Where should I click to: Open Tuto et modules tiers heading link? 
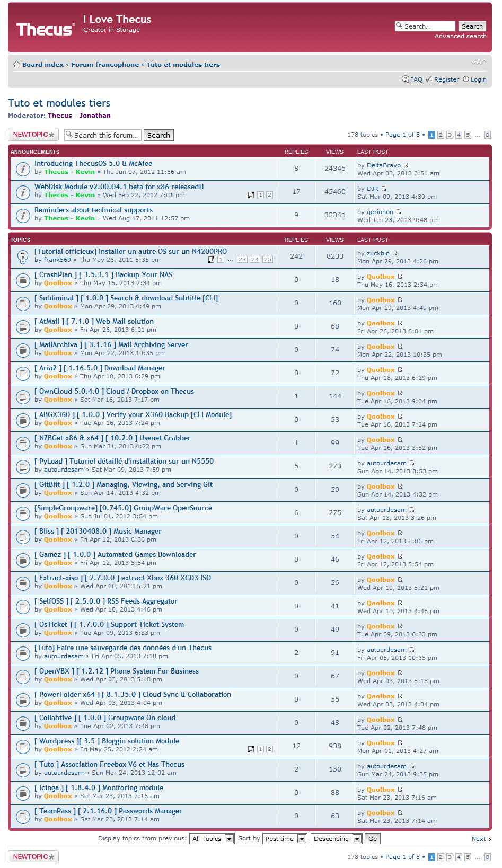point(59,103)
